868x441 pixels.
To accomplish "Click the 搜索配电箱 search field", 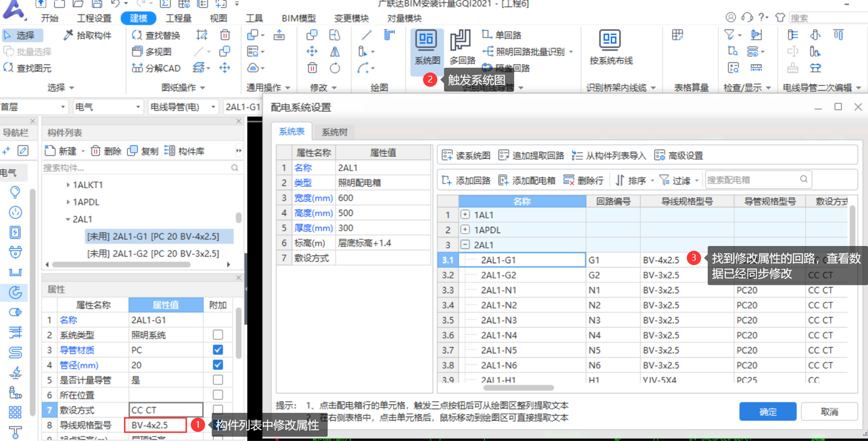I will pyautogui.click(x=752, y=180).
